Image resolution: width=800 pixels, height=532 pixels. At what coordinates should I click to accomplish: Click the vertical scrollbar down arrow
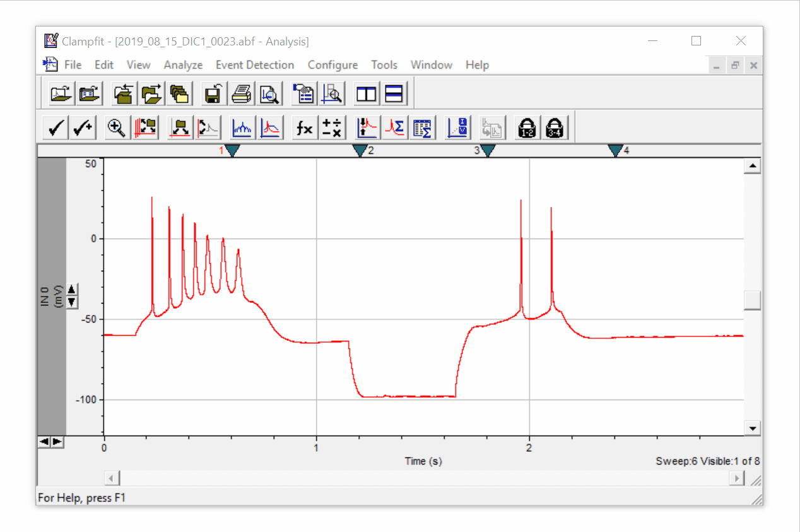tap(752, 428)
